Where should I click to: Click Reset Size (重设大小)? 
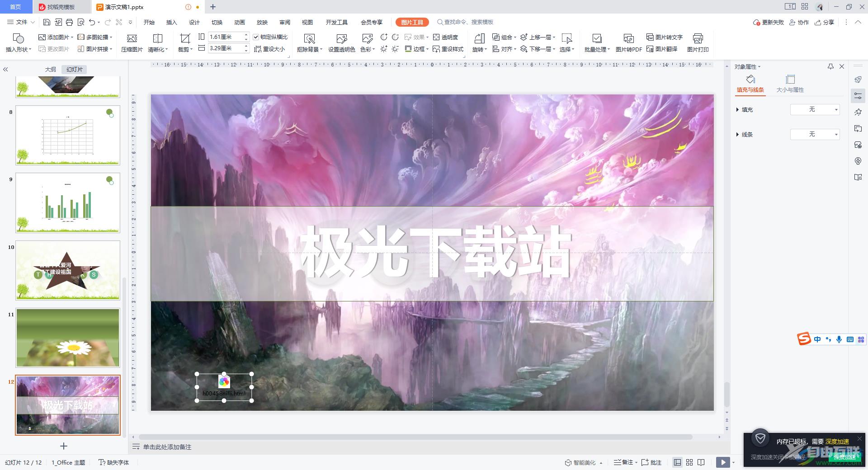[x=269, y=49]
